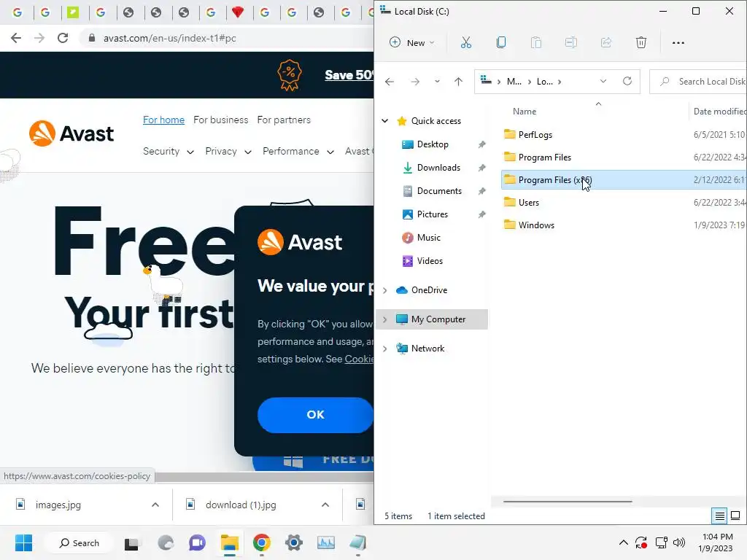747x560 pixels.
Task: Open the See more ellipsis menu in Explorer
Action: tap(678, 43)
